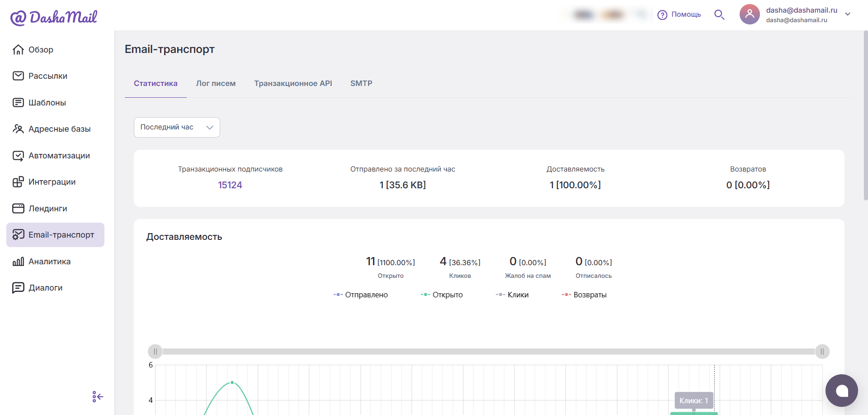Click the 11 [1100.00%] Открыто value
This screenshot has width=868, height=415.
point(391,262)
